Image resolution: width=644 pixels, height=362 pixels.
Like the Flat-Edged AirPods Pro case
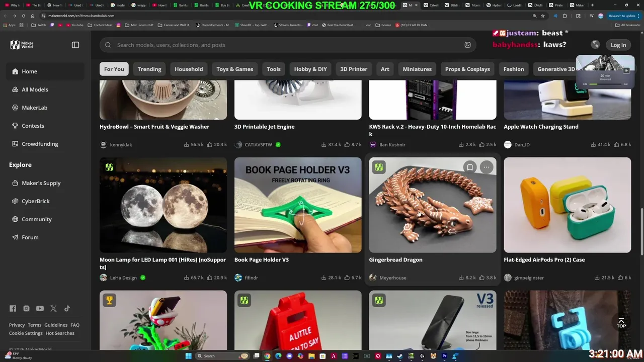pyautogui.click(x=620, y=278)
